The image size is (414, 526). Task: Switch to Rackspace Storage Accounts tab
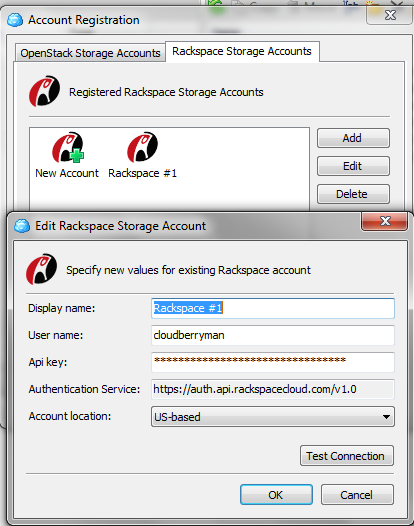242,51
